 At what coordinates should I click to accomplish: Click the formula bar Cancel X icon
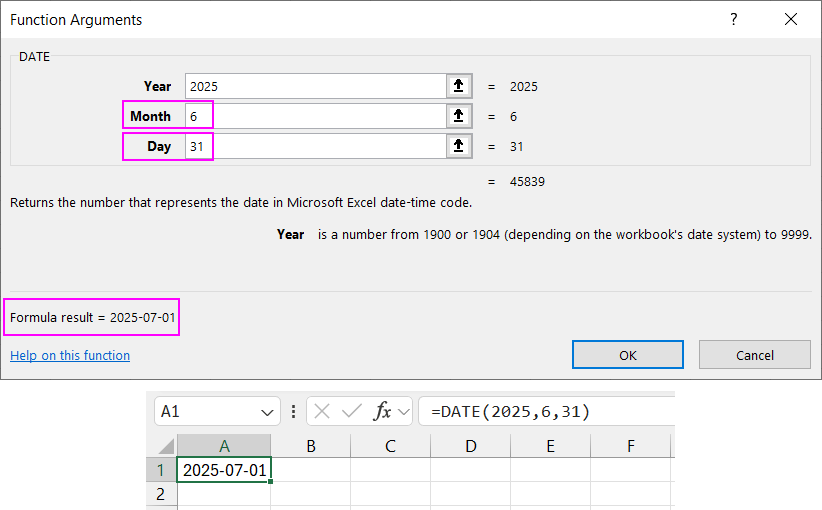coord(322,411)
